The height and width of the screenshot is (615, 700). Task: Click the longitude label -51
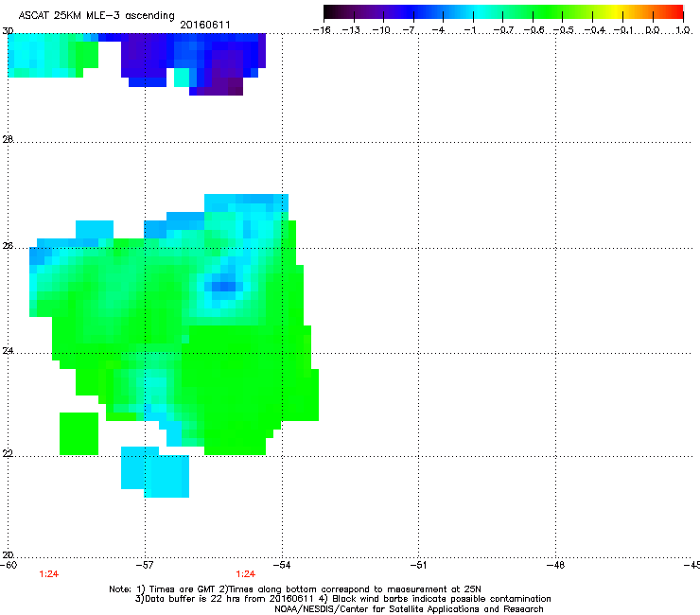(418, 565)
